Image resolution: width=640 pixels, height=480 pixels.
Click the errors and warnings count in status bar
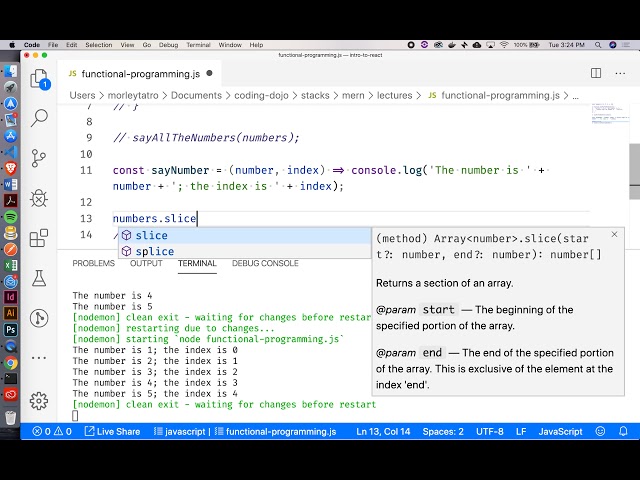[52, 431]
